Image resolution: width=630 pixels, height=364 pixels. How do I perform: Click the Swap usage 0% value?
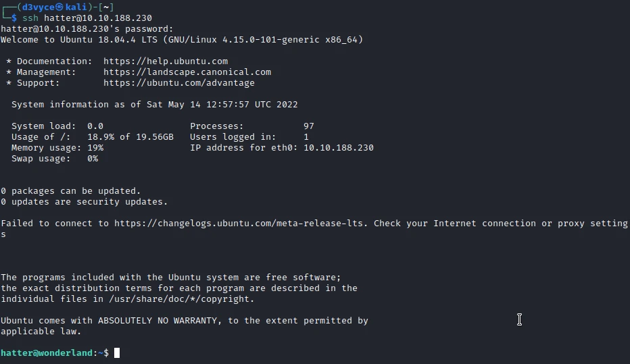click(x=93, y=159)
